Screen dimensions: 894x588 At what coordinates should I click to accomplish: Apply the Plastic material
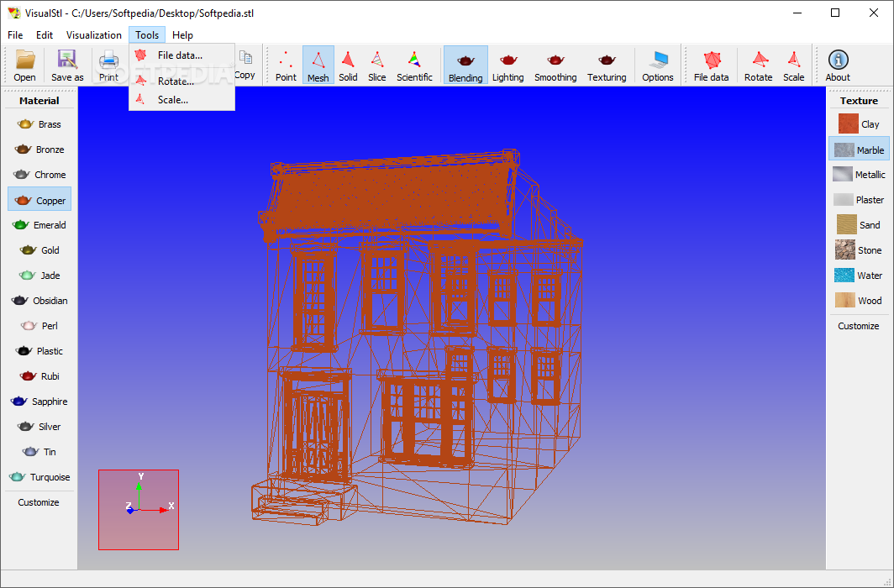[x=39, y=351]
